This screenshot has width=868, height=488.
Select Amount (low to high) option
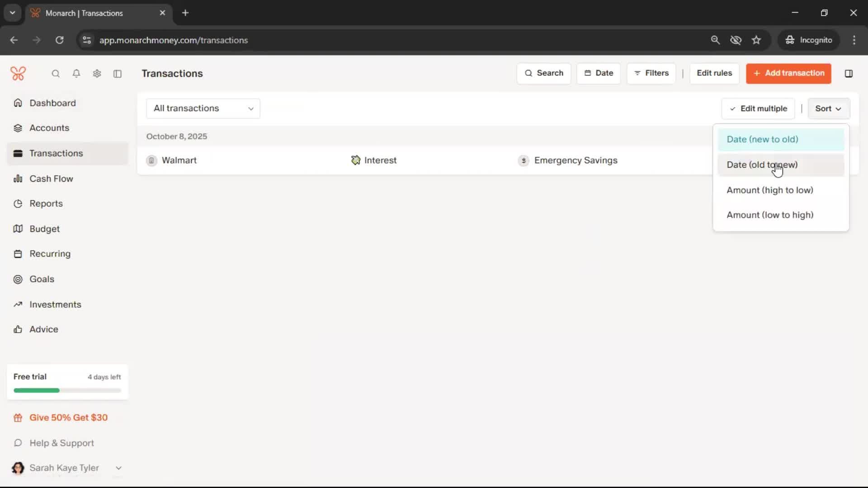[x=769, y=215]
